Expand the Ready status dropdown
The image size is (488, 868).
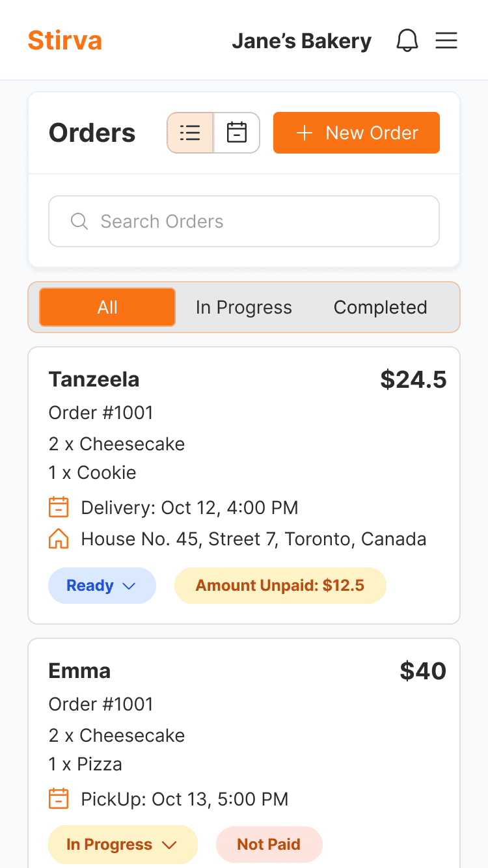102,586
